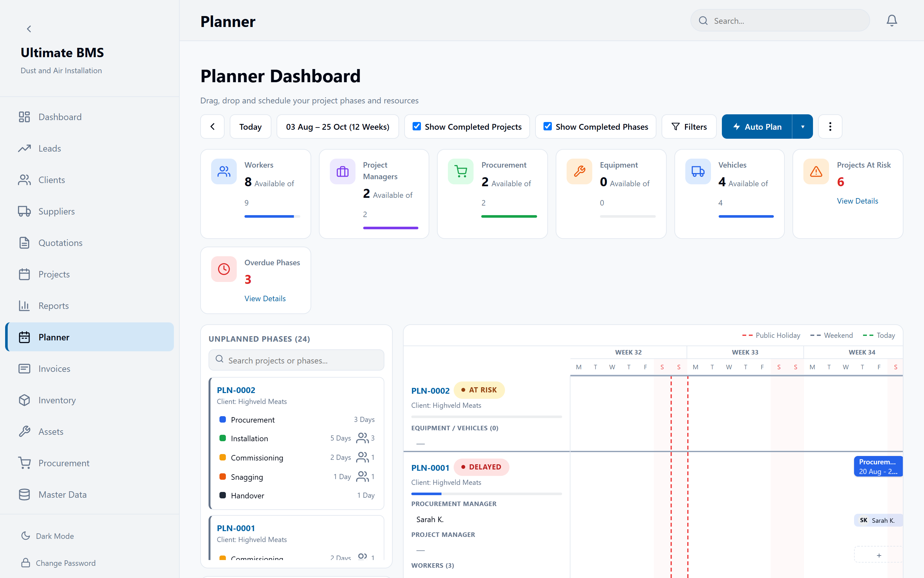Click Search projects or phases field
Screen dimensions: 924x578
[296, 360]
